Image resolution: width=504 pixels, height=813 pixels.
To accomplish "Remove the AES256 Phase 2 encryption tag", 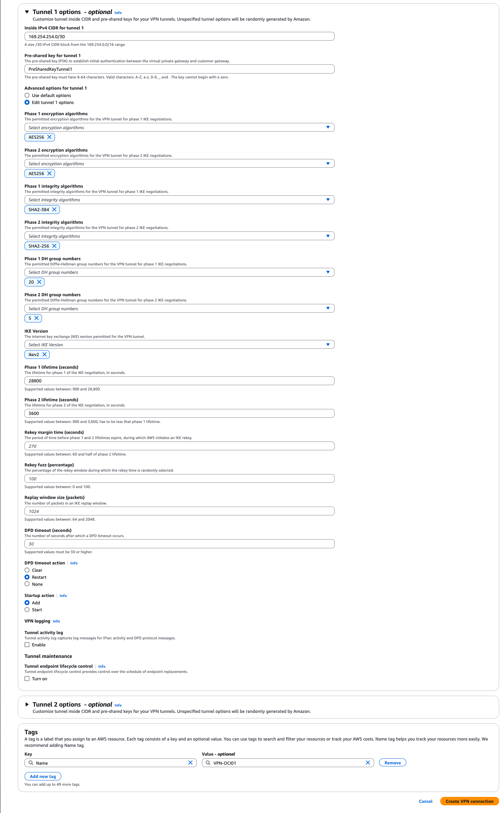I will pyautogui.click(x=50, y=173).
